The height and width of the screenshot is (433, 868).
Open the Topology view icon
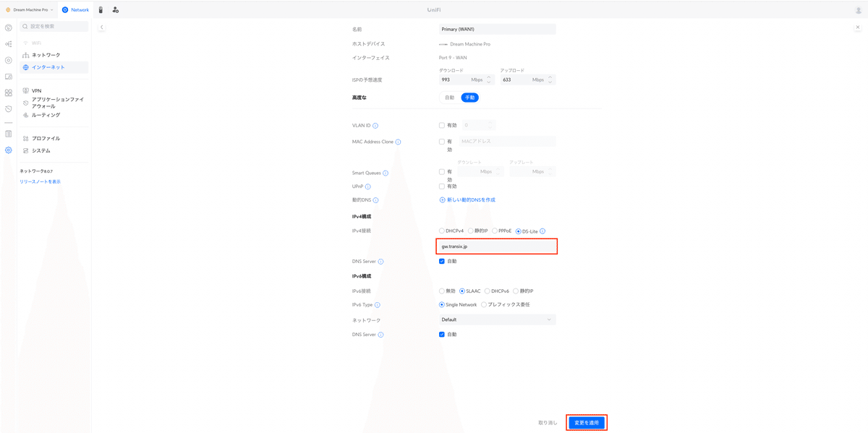point(8,43)
